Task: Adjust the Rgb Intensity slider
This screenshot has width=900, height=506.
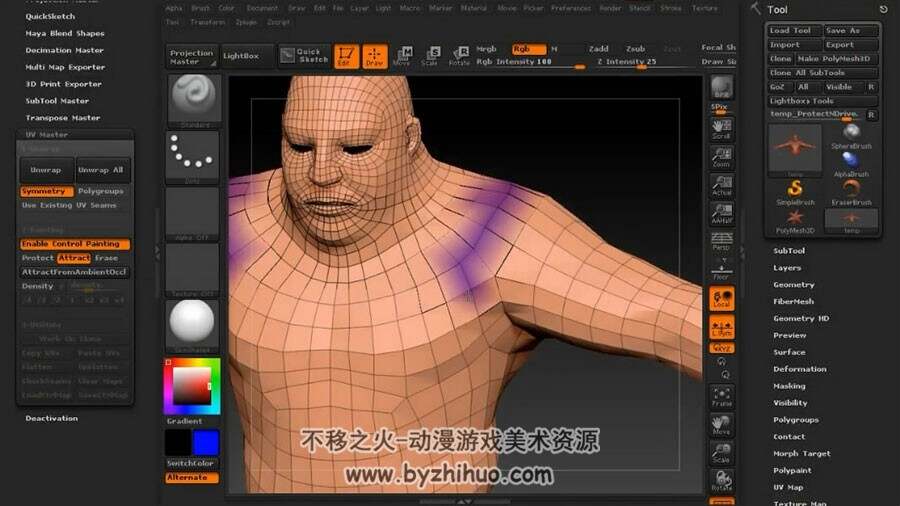Action: coord(530,62)
